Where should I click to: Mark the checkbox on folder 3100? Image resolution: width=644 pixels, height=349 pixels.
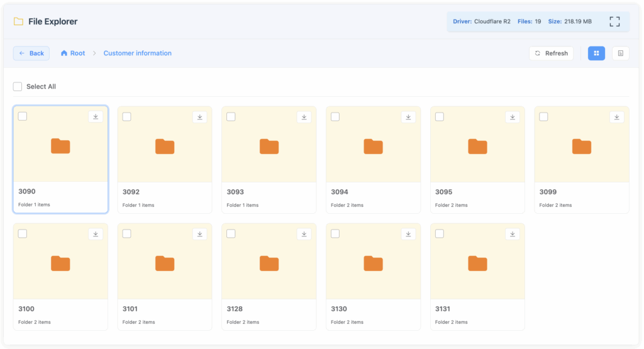23,234
